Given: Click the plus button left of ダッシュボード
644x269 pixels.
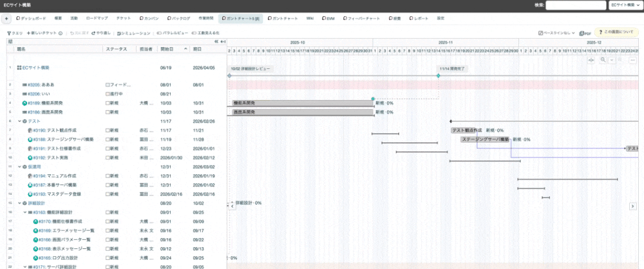Looking at the screenshot, I should pyautogui.click(x=7, y=19).
